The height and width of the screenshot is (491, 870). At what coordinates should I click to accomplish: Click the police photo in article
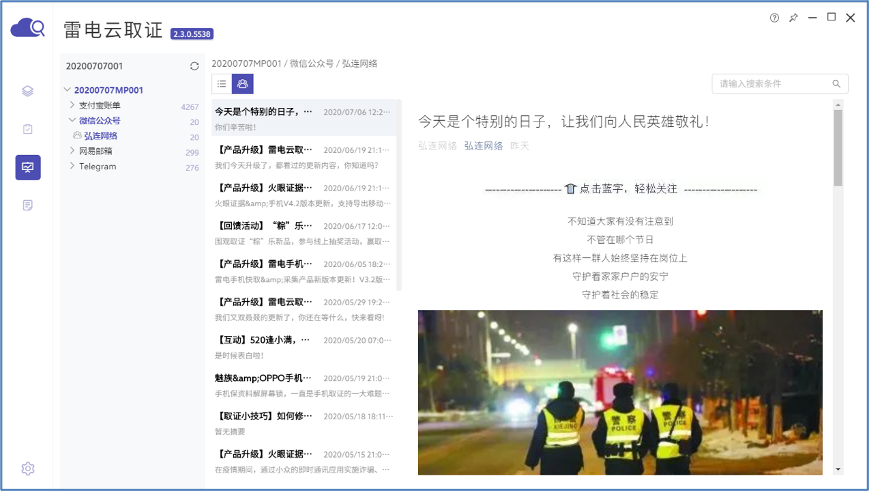[620, 392]
